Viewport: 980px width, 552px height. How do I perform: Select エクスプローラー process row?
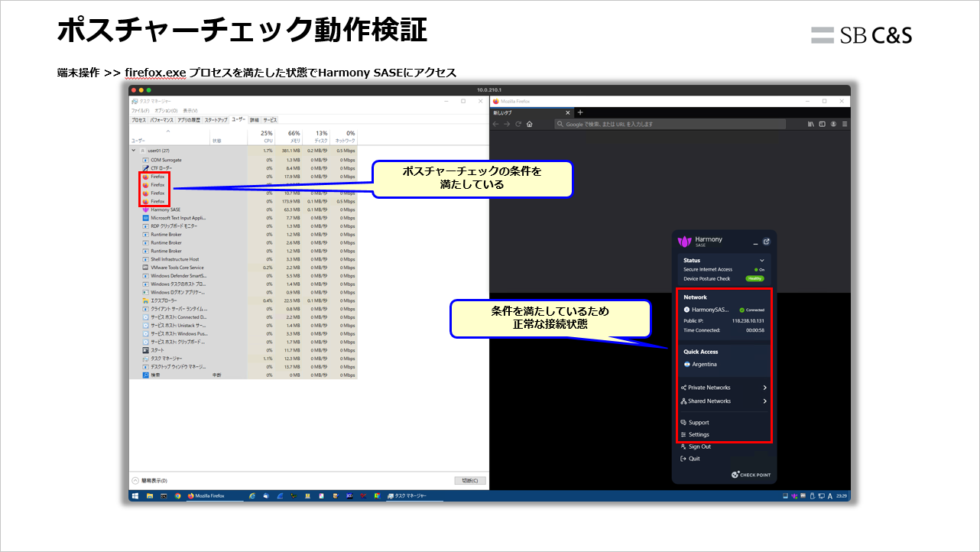point(243,300)
